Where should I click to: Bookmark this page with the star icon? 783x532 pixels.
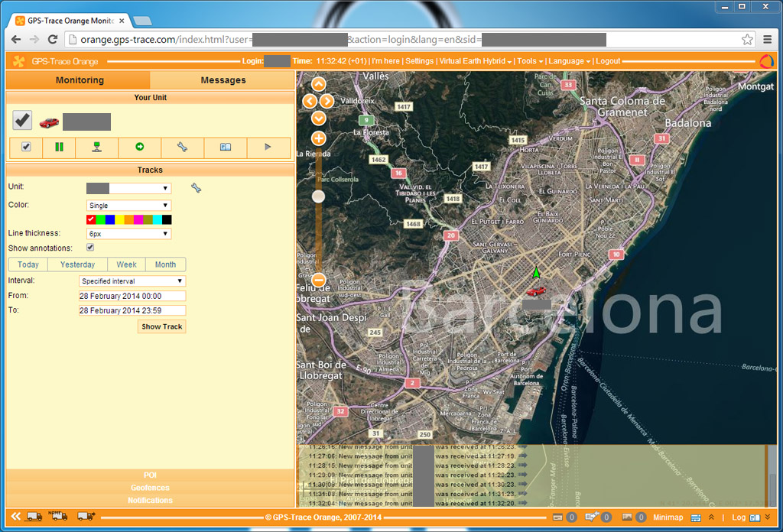[x=747, y=40]
